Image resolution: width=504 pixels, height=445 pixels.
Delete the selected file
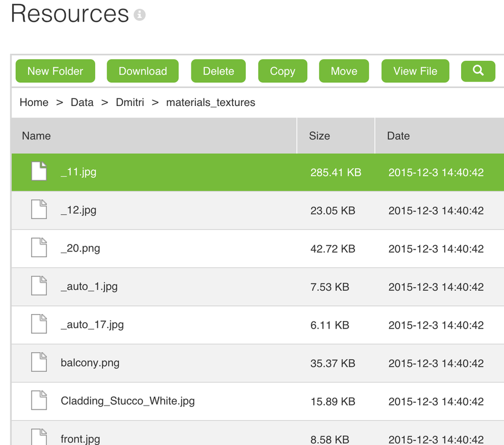pos(218,71)
